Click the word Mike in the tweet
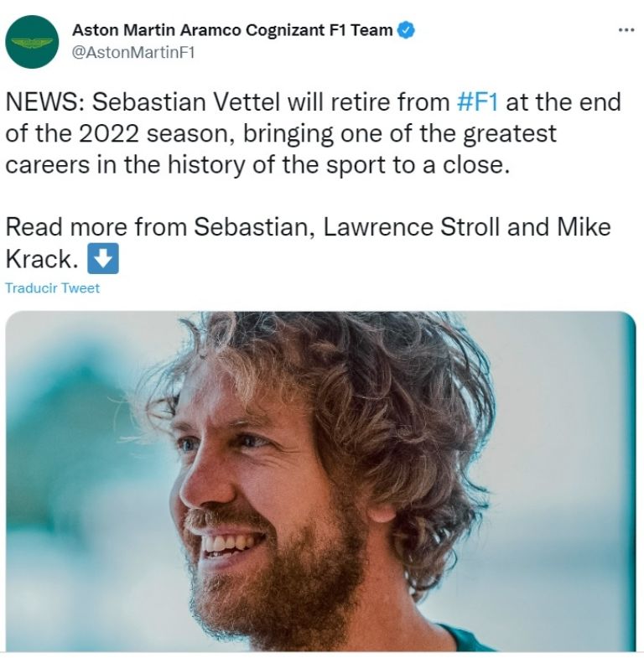Screen dimensions: 644x658 581,227
